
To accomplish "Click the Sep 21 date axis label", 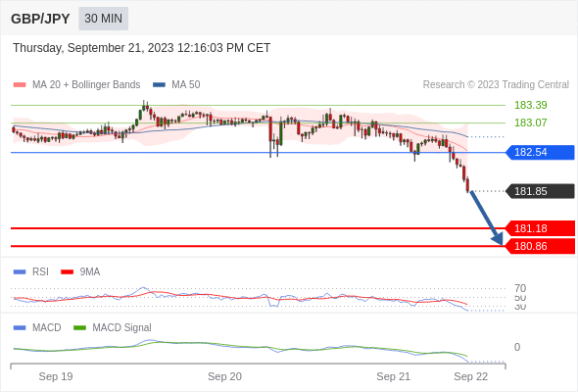I will point(393,376).
